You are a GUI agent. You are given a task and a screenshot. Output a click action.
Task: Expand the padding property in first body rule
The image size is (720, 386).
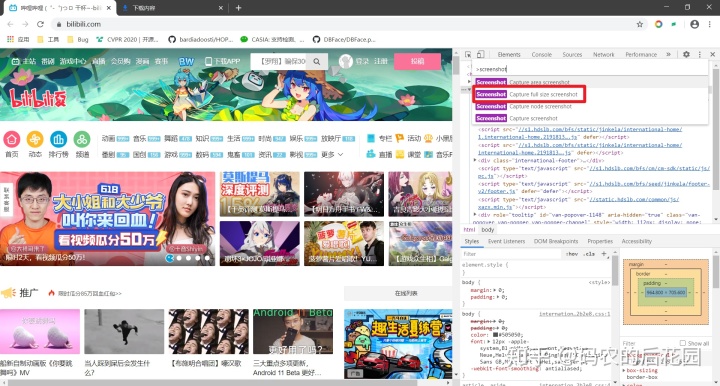(498, 297)
